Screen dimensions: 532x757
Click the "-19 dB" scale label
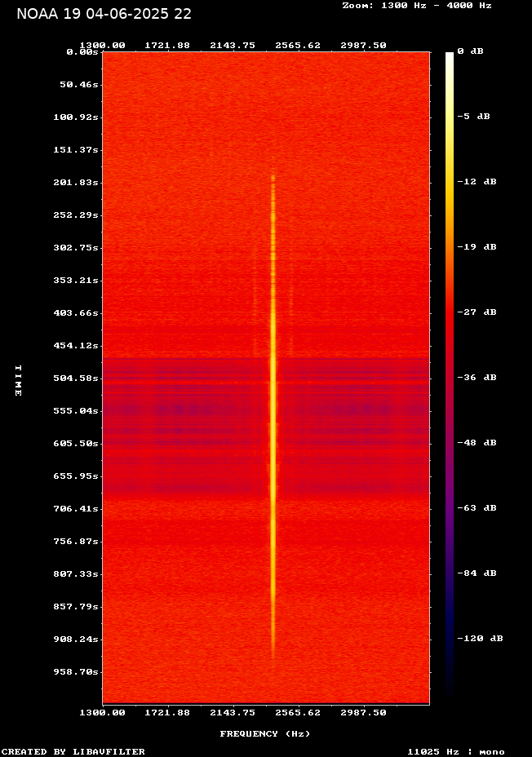pos(477,246)
